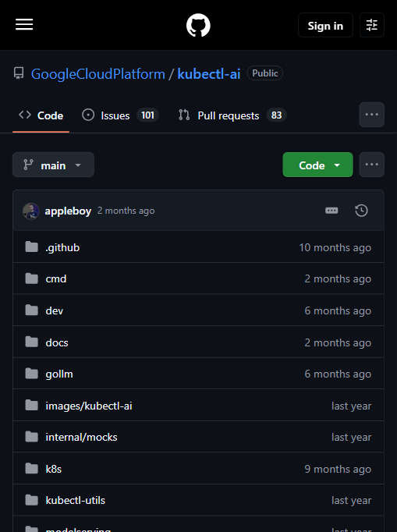Click the repository icon beside GoogleCloudPlatform
397x532 pixels.
(x=19, y=73)
